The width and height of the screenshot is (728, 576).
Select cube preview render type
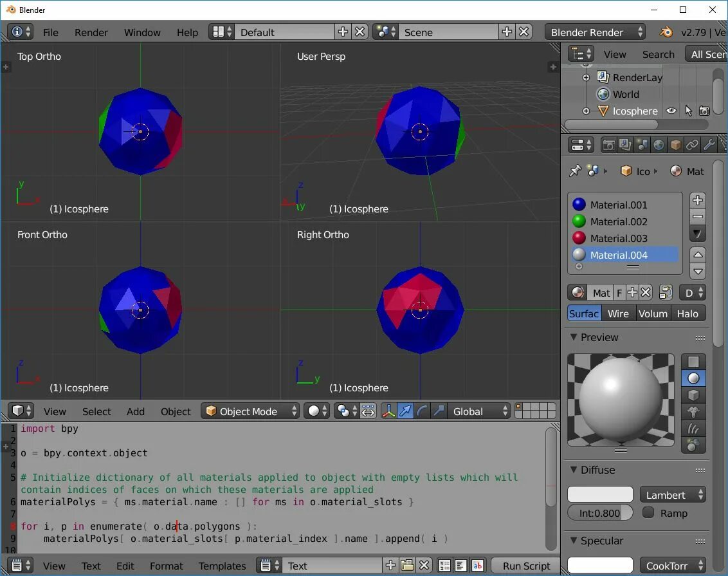[x=693, y=395]
